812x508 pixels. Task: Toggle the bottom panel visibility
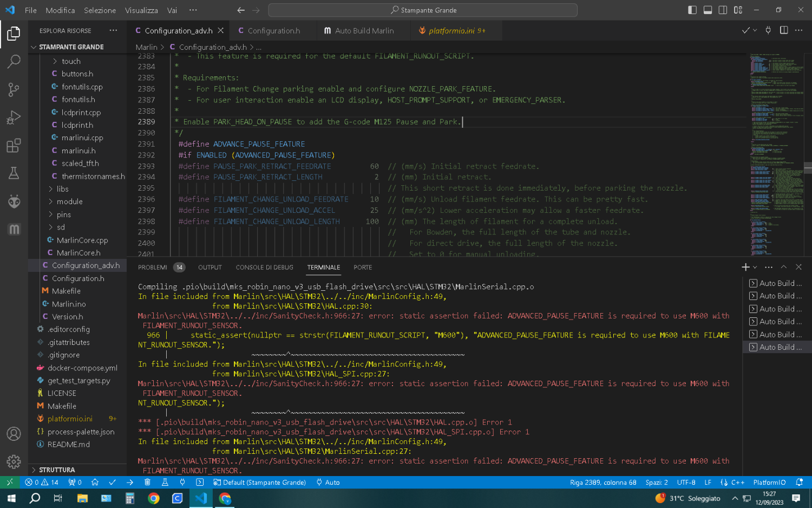point(708,10)
